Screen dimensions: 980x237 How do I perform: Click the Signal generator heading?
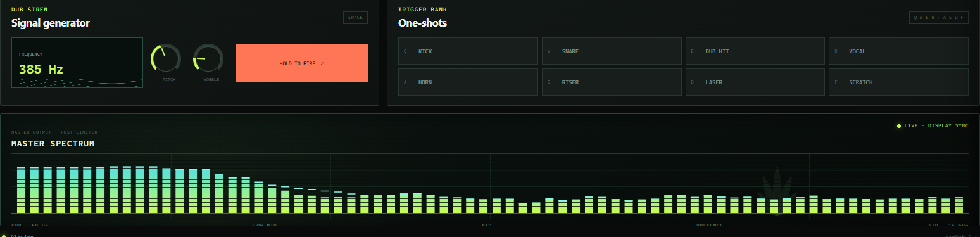(x=51, y=23)
